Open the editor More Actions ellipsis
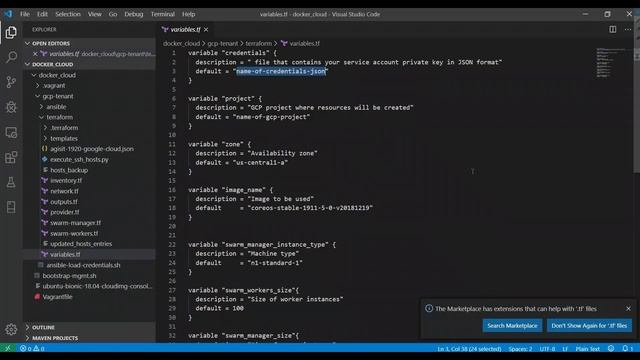 pyautogui.click(x=628, y=29)
